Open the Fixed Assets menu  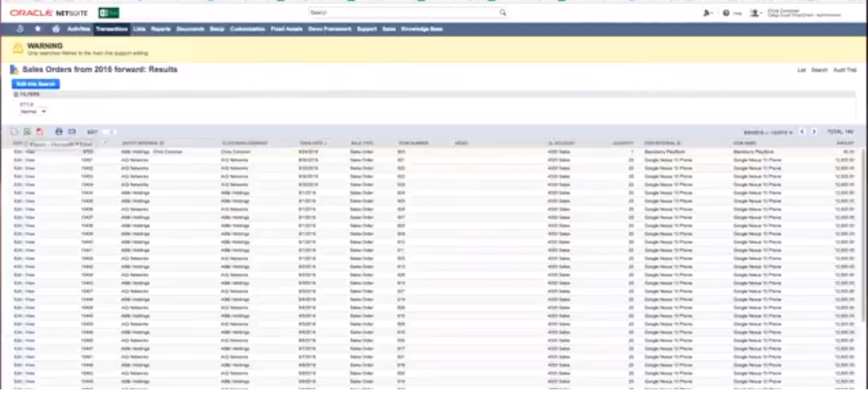(x=287, y=29)
